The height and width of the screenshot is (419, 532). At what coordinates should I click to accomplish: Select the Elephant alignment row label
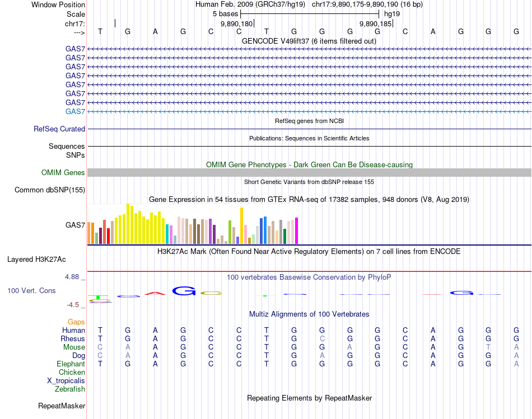point(71,364)
